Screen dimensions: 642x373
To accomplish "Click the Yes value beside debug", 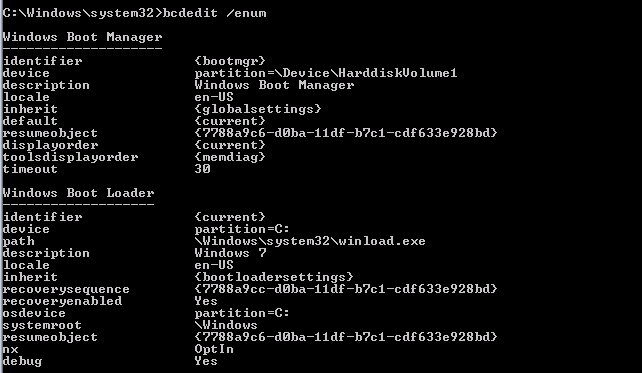I will [x=206, y=361].
